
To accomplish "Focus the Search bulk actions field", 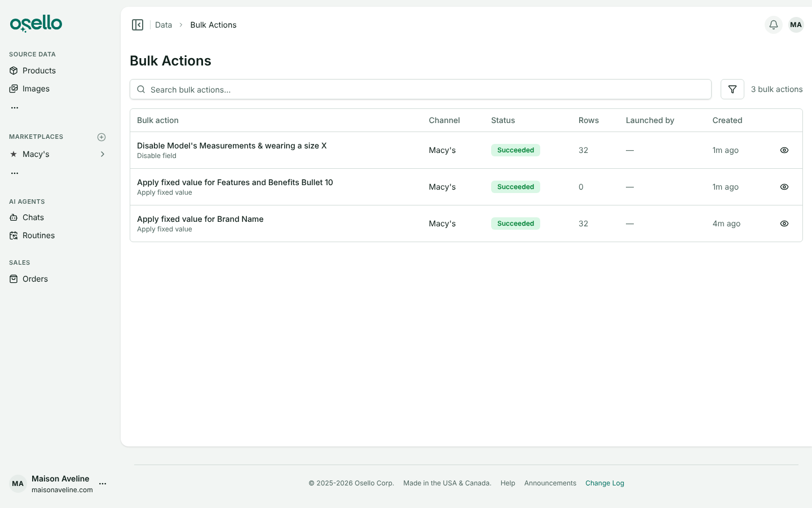I will click(421, 89).
